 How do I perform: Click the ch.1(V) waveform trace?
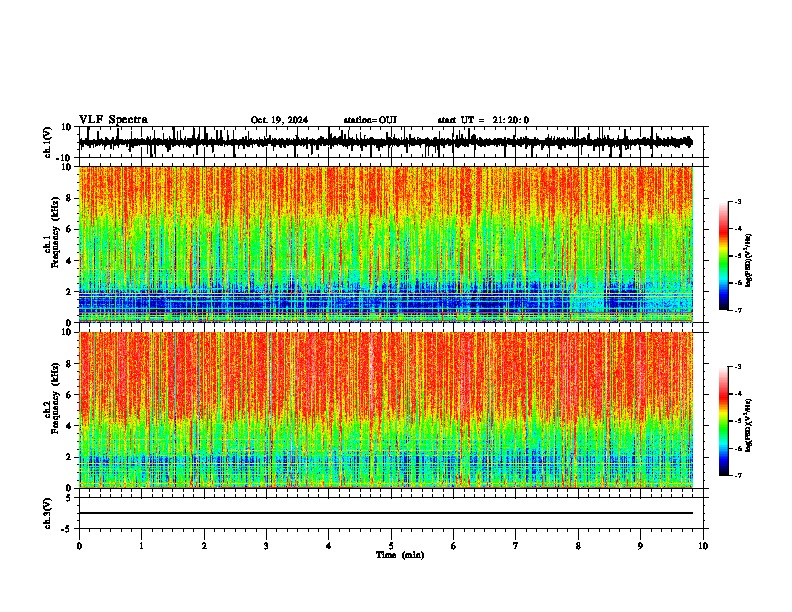tap(386, 142)
